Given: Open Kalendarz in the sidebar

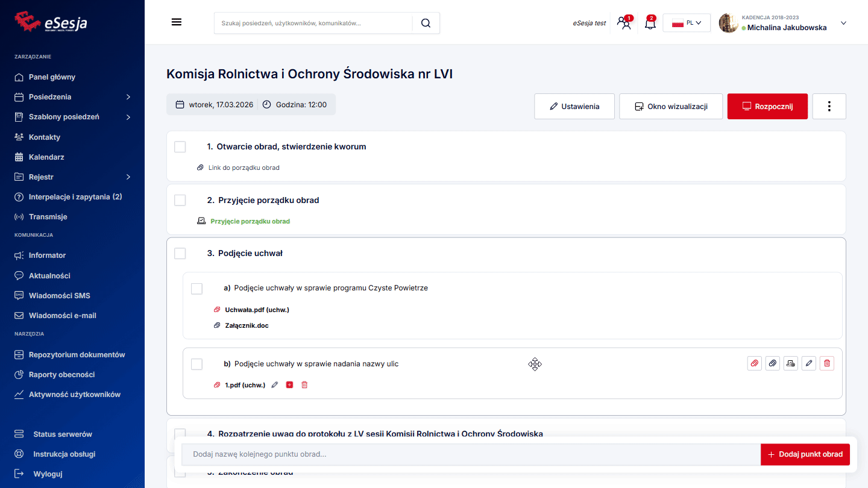Looking at the screenshot, I should click(x=46, y=157).
